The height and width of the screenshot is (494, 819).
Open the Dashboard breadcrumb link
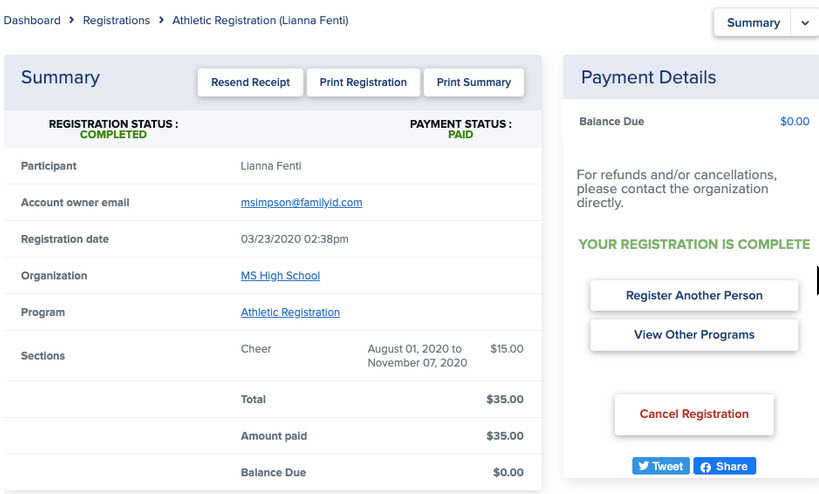(32, 20)
